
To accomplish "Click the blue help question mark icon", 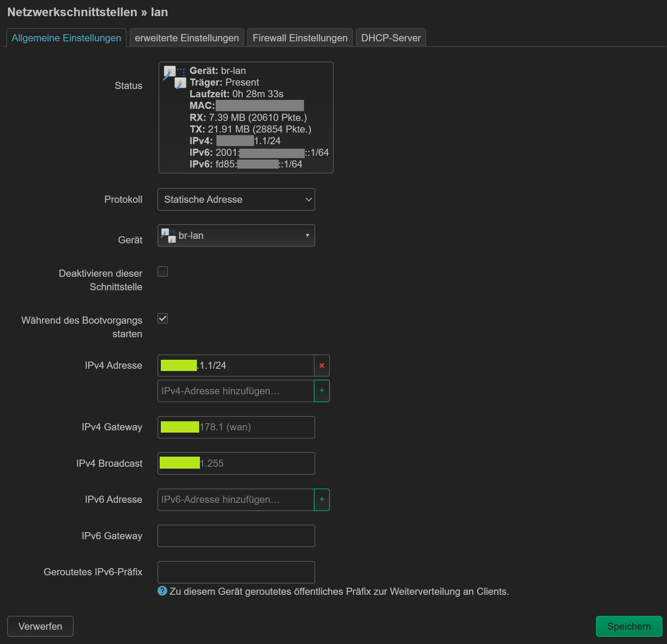I will coord(162,591).
